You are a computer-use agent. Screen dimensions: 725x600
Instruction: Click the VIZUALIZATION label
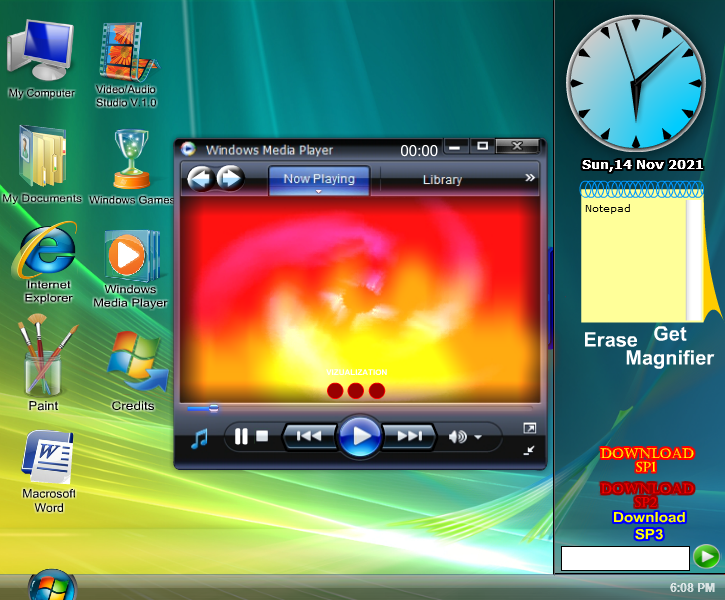[356, 372]
